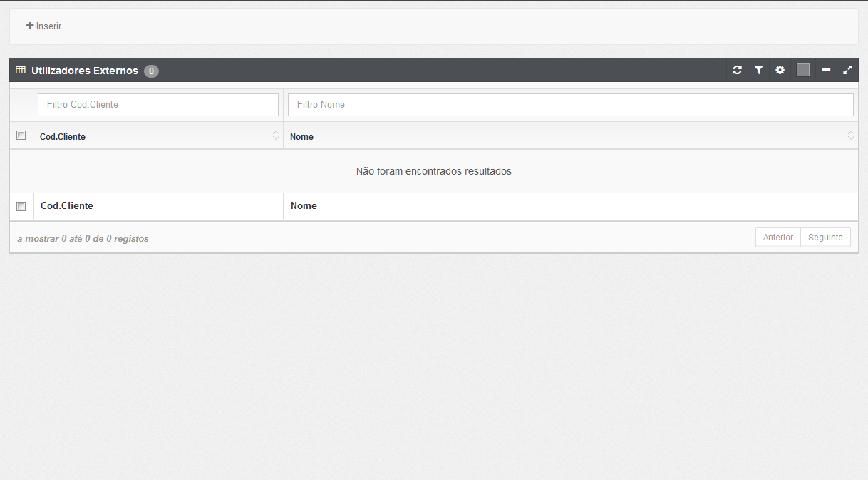The width and height of the screenshot is (868, 480).
Task: Go to Anterior page
Action: [x=778, y=238]
